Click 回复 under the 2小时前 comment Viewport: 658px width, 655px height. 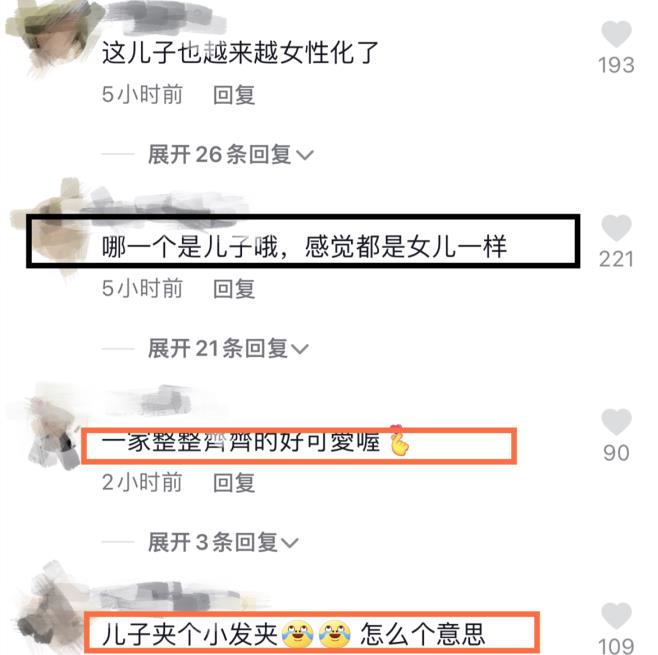point(234,483)
